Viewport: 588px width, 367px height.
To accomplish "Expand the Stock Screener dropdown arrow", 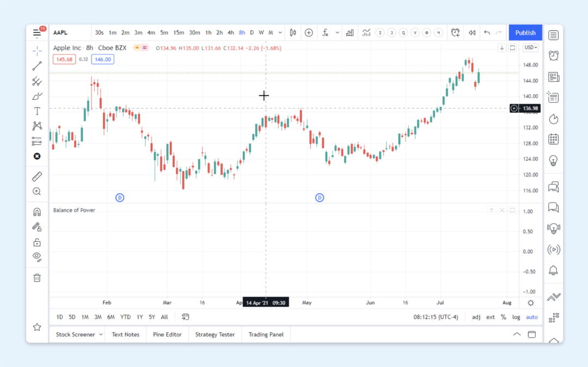I will click(x=101, y=334).
